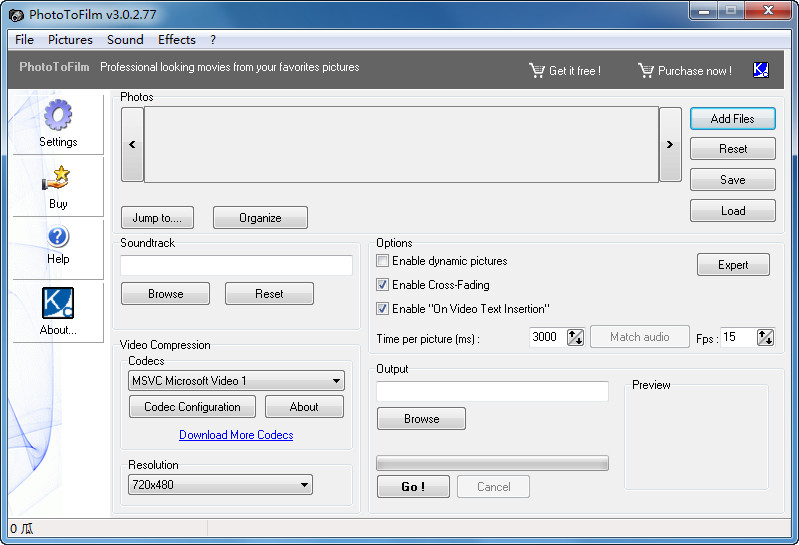Open the Settings gear icon
799x545 pixels.
(x=58, y=115)
